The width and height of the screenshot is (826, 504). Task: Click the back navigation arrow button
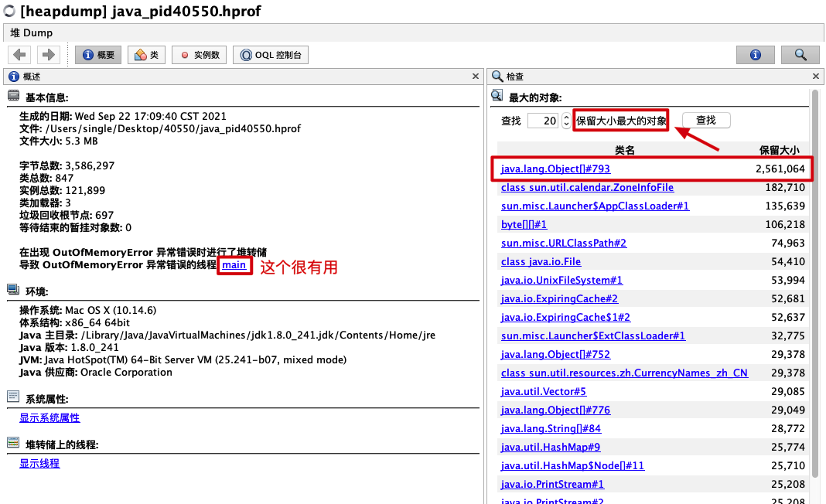(20, 55)
